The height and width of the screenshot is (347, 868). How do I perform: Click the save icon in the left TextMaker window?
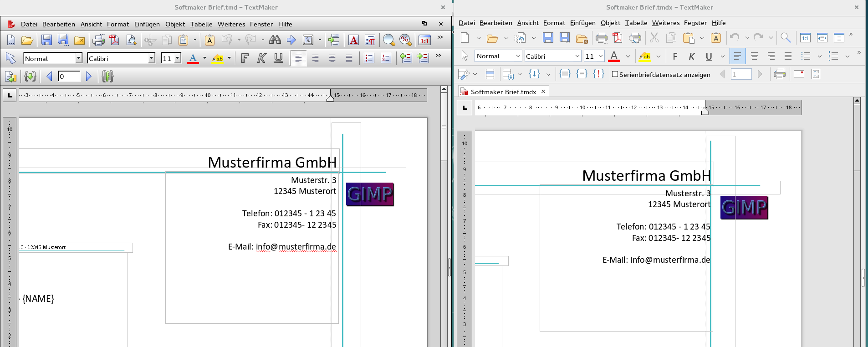[46, 40]
